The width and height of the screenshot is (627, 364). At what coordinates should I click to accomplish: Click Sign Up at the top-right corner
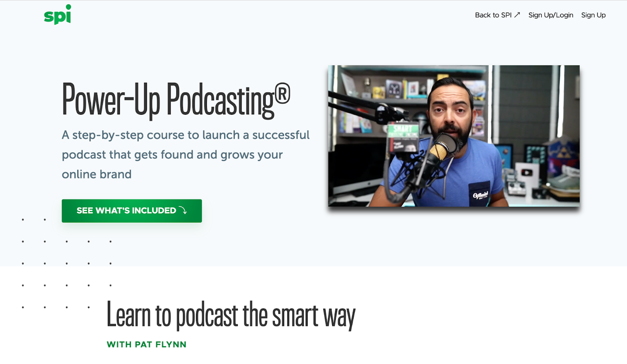click(593, 15)
